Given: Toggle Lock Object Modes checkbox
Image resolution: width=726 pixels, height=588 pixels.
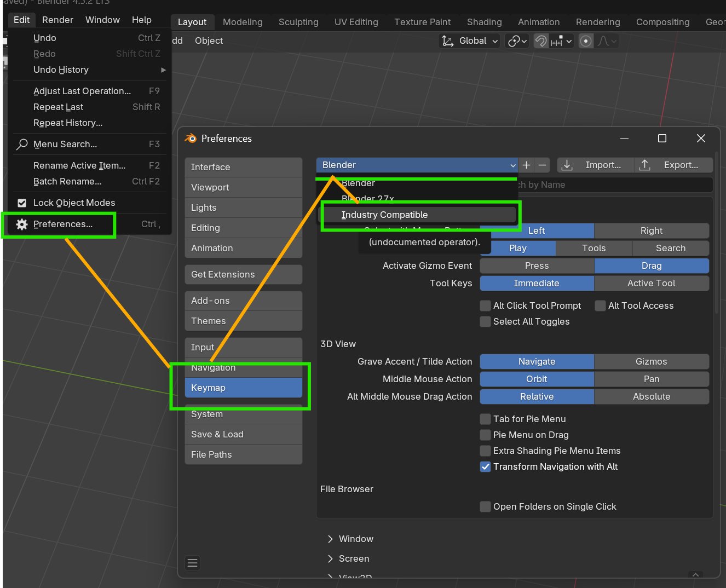Looking at the screenshot, I should [x=22, y=203].
